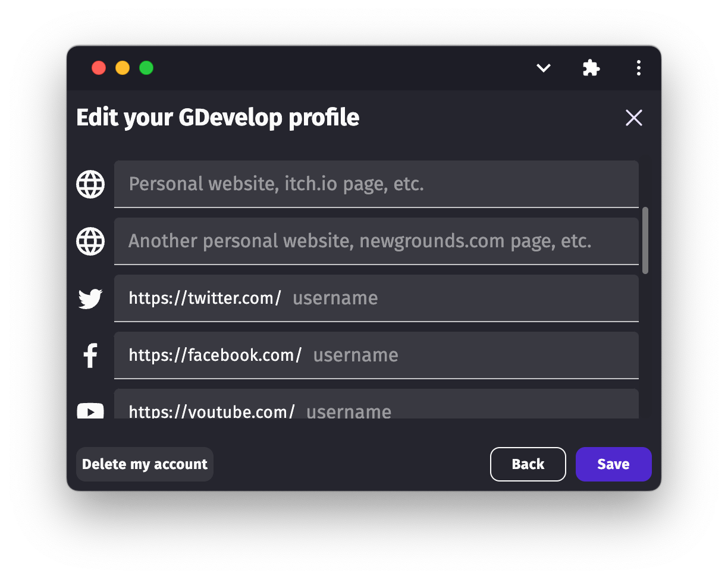Viewport: 728px width, 579px height.
Task: Open the three-dot browser menu
Action: pos(638,68)
